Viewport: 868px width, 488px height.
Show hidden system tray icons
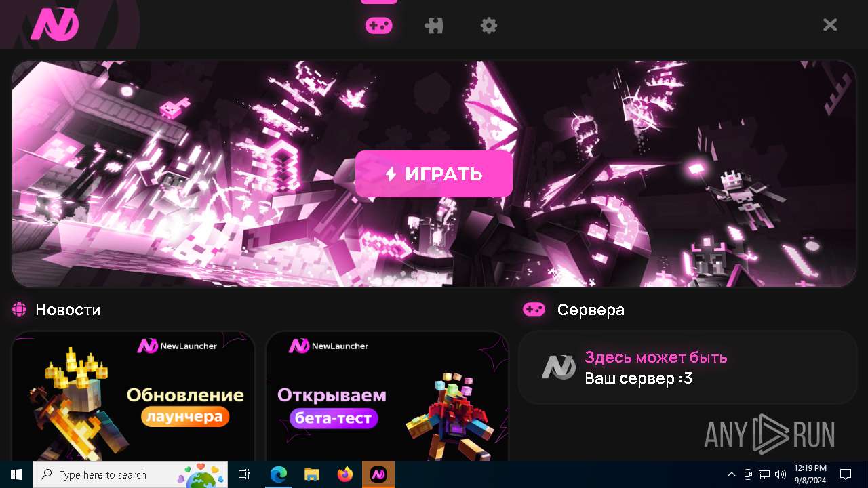click(732, 474)
